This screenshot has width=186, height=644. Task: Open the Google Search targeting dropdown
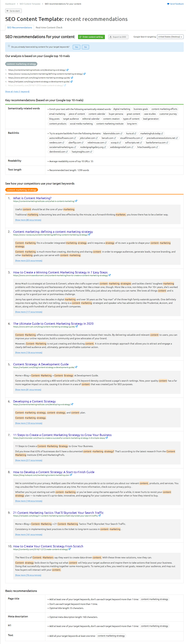click(x=170, y=37)
